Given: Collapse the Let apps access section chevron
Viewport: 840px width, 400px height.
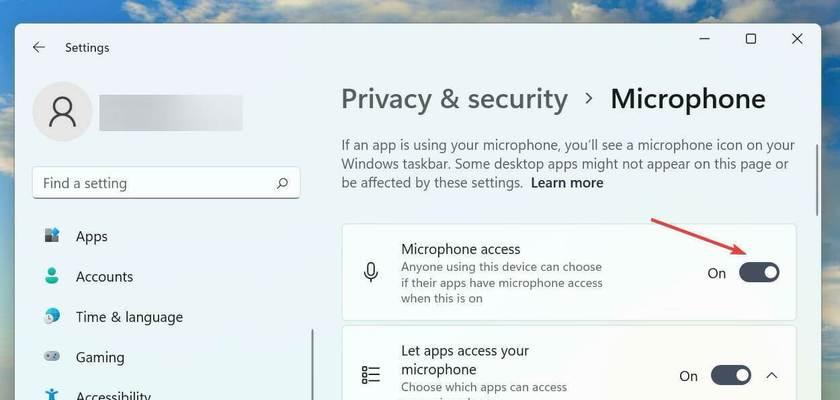Looking at the screenshot, I should (771, 375).
